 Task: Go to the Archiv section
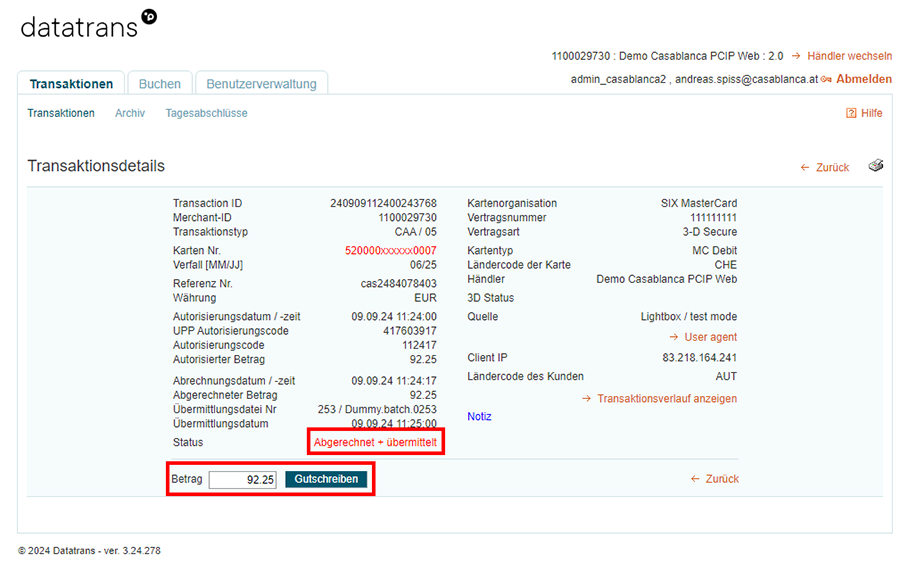130,113
